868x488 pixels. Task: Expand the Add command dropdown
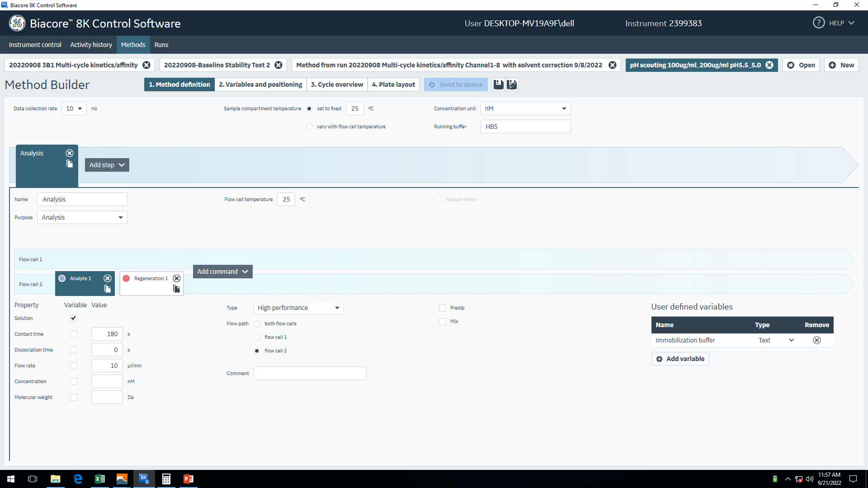tap(222, 272)
